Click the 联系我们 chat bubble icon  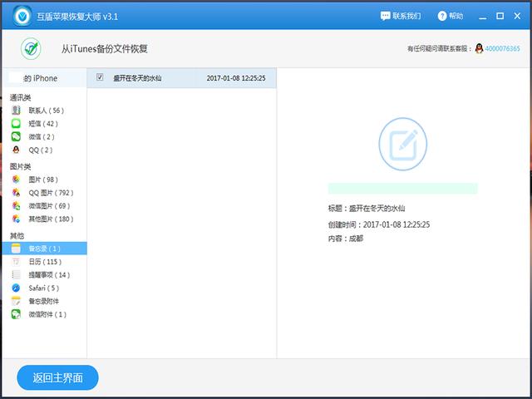tap(385, 16)
